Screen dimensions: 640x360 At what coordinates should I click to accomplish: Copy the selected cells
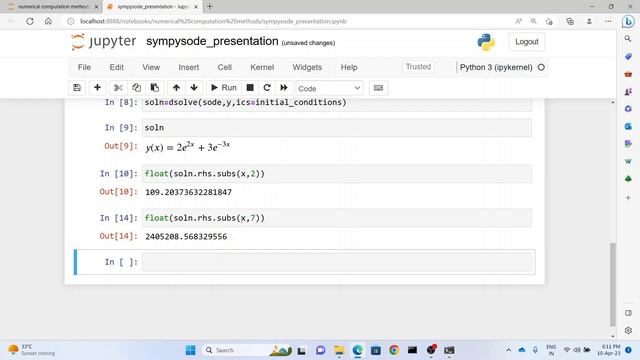(x=136, y=88)
